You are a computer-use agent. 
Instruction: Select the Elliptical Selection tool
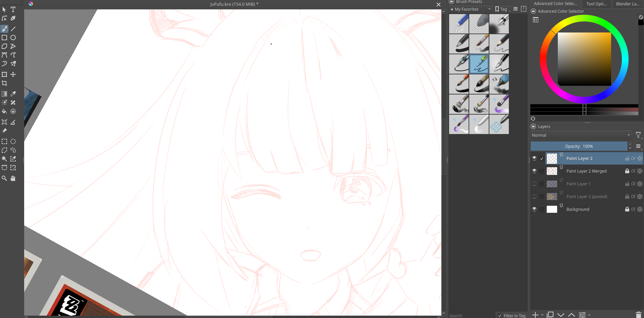pyautogui.click(x=13, y=141)
